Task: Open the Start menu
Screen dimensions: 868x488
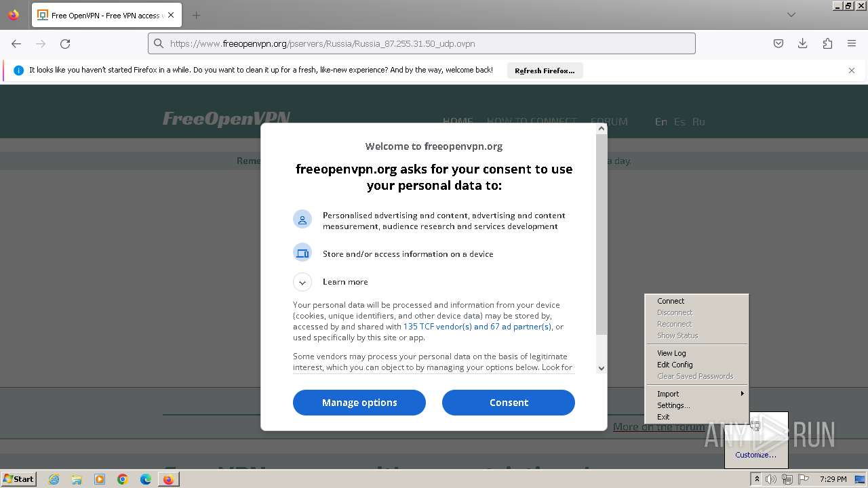Action: click(18, 479)
